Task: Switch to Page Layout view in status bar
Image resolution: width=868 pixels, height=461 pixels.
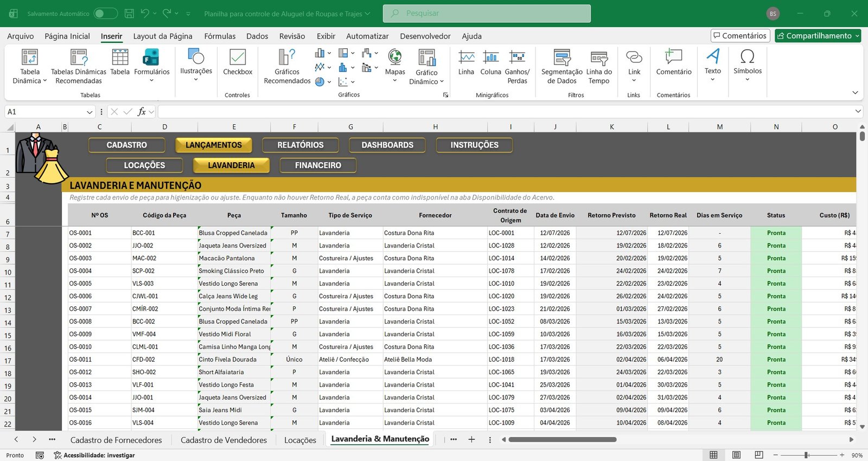Action: pos(736,455)
